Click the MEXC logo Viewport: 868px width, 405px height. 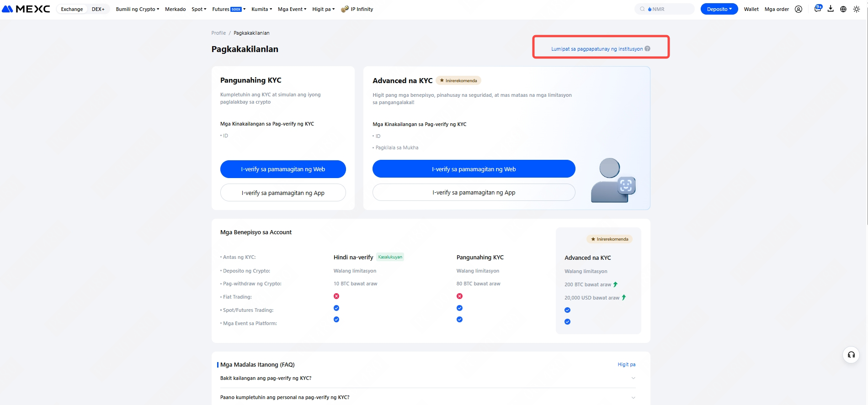point(26,9)
